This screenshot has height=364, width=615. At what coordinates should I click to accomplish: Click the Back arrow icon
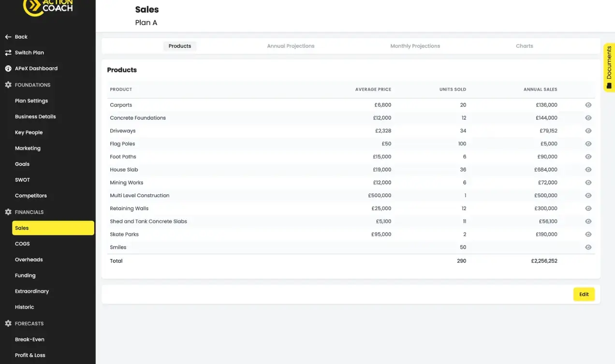8,37
